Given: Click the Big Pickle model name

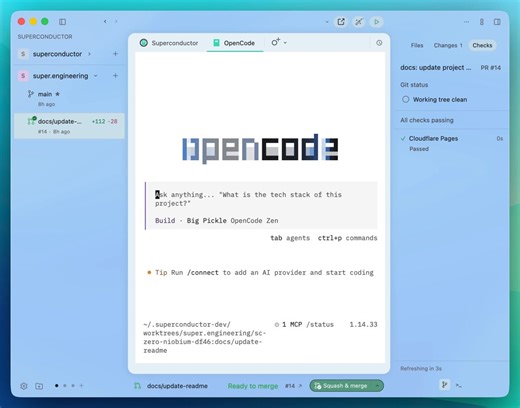Looking at the screenshot, I should click(206, 221).
